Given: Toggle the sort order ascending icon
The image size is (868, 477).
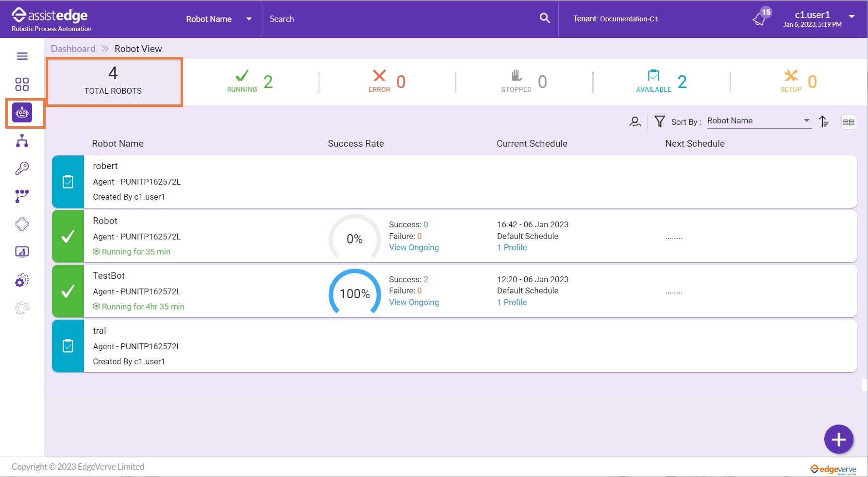Looking at the screenshot, I should click(824, 121).
